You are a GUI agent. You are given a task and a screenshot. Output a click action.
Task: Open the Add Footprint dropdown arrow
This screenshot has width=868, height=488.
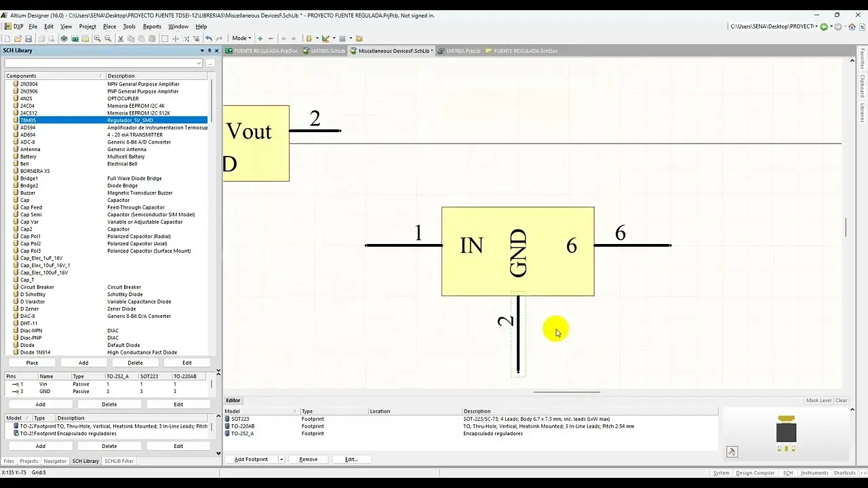click(281, 460)
